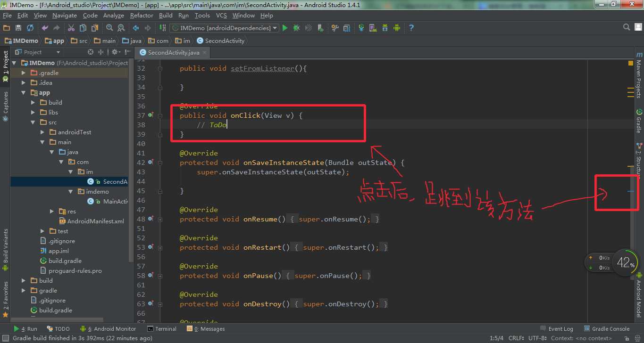644x343 pixels.
Task: Click the Cut scissors icon
Action: coord(71,28)
